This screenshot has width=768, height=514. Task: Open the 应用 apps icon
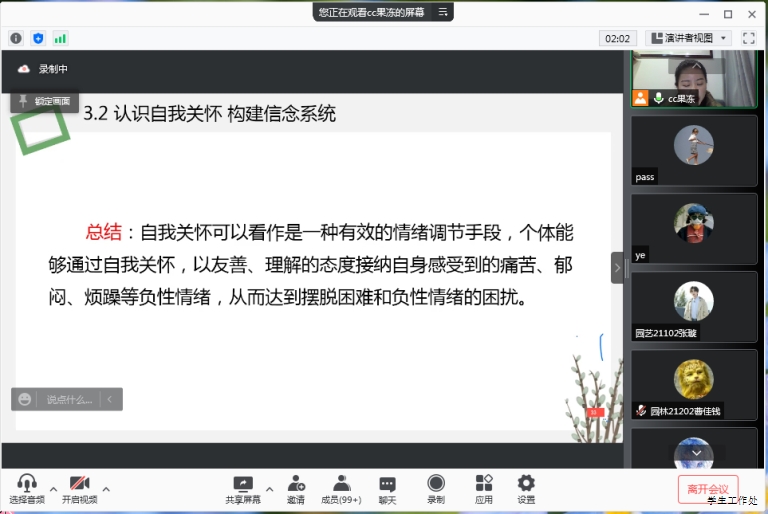(x=484, y=489)
